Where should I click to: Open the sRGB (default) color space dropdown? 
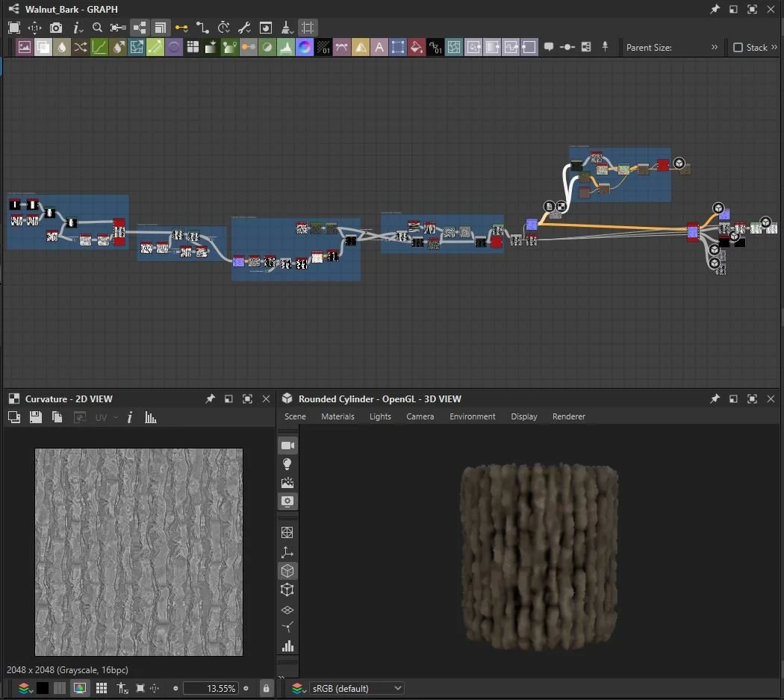(356, 688)
